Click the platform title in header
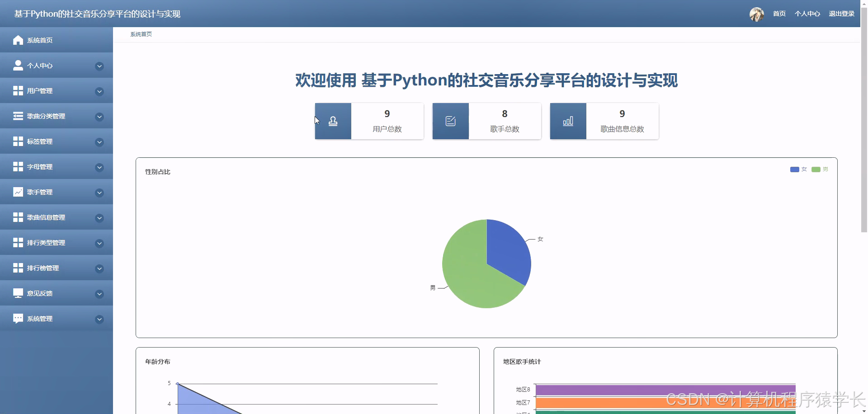This screenshot has width=868, height=414. [97, 14]
